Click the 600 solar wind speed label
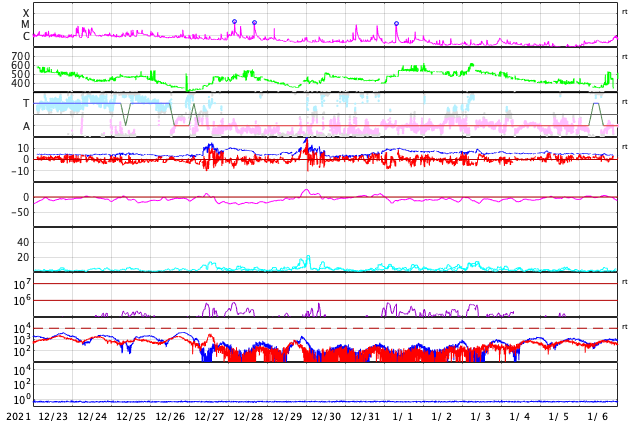Screen dimensions: 634x424 [21, 65]
